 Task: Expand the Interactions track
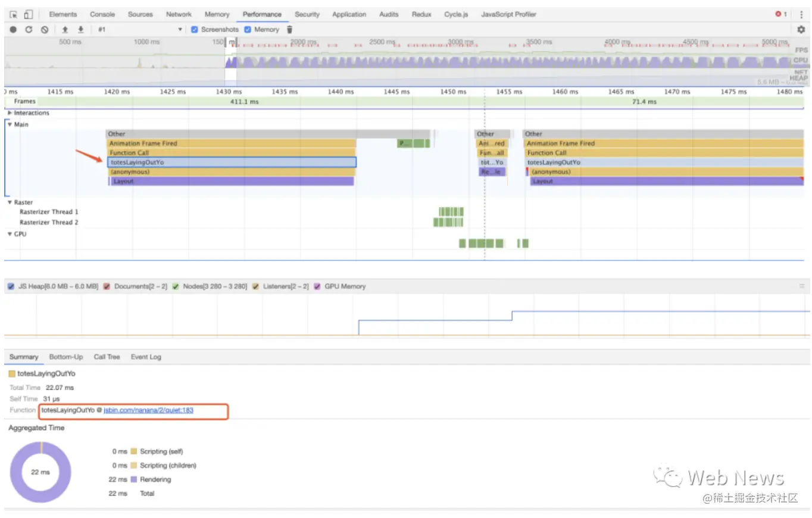[10, 113]
